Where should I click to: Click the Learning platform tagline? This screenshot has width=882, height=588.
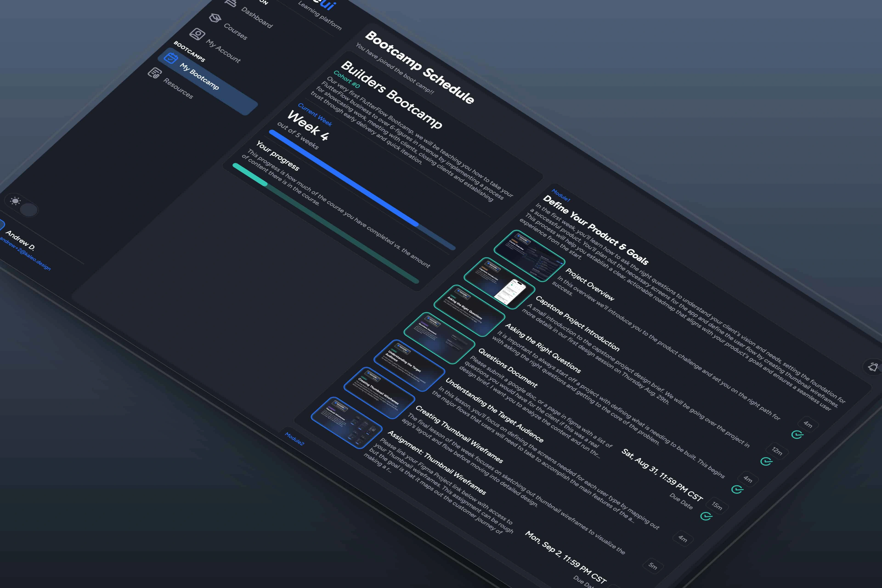click(319, 15)
